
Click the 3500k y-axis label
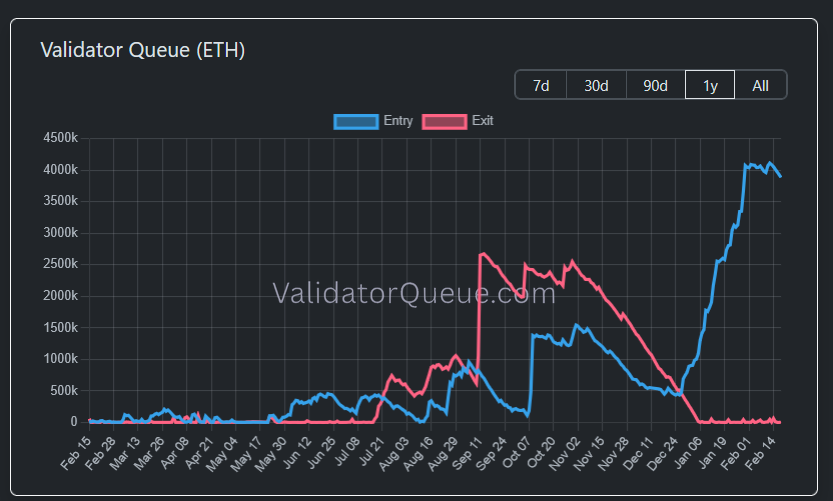61,201
